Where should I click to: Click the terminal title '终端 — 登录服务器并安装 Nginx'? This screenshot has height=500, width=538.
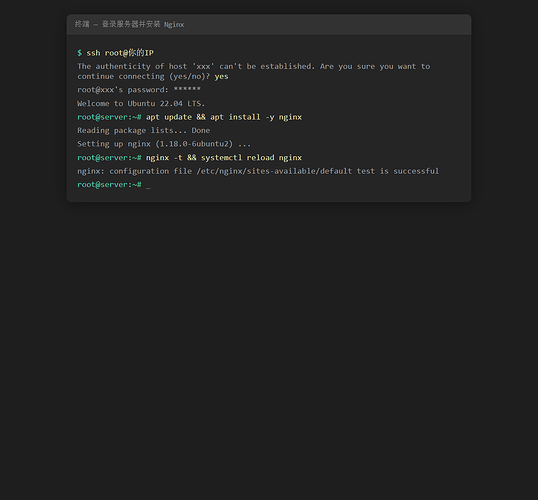(x=130, y=24)
